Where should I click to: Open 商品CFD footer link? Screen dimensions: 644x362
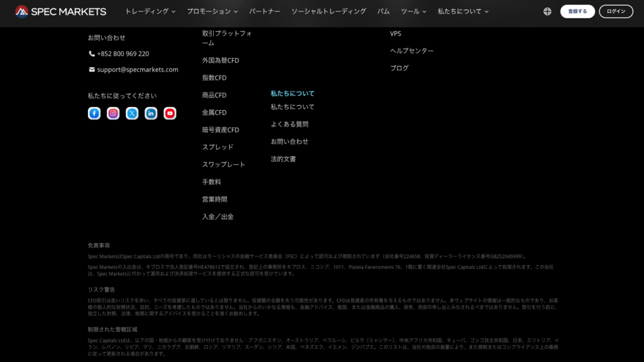[214, 95]
